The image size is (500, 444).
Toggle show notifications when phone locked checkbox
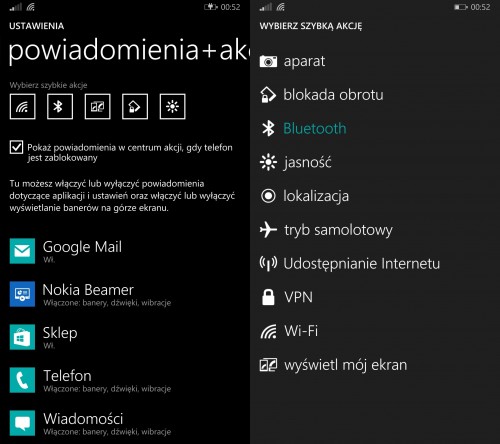[16, 147]
